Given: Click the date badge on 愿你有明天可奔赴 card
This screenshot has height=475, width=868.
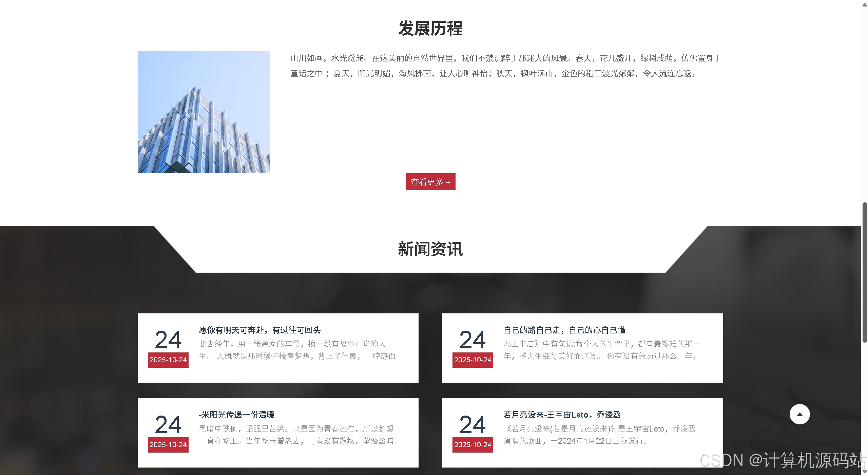Looking at the screenshot, I should tap(168, 360).
